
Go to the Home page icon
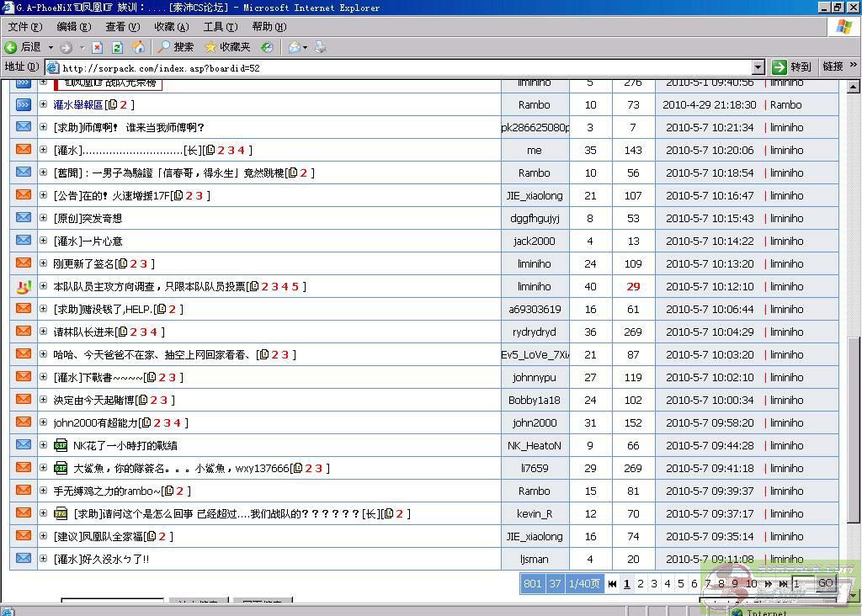(x=138, y=47)
